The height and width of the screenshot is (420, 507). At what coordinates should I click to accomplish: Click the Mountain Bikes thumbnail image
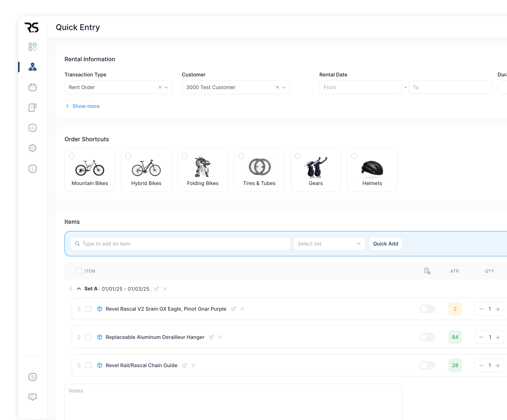pyautogui.click(x=90, y=168)
